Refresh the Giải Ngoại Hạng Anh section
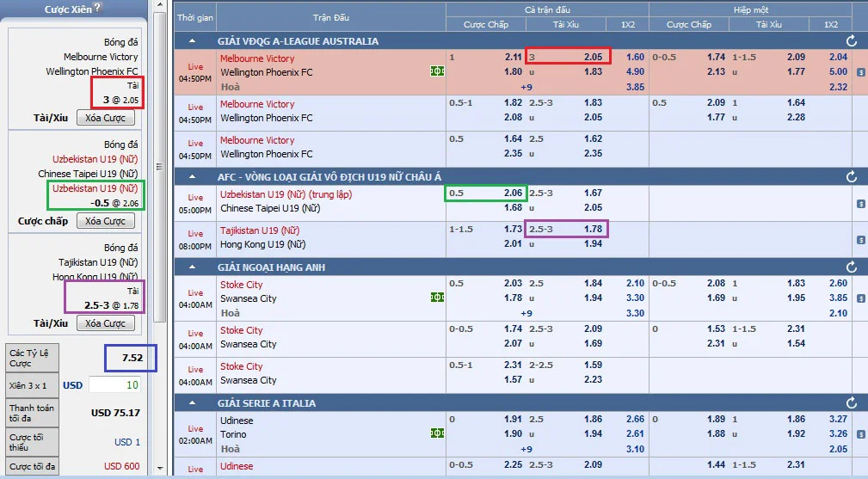This screenshot has width=868, height=479. 852,267
